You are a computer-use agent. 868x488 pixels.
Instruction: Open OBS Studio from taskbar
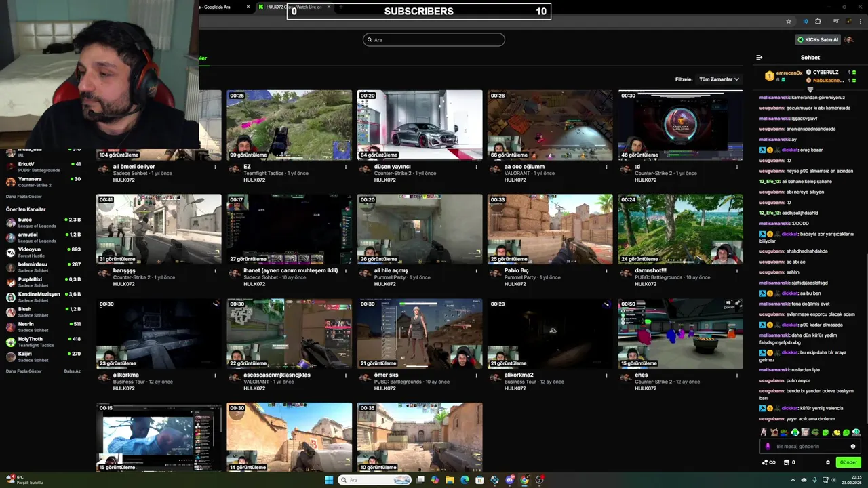[x=539, y=480]
